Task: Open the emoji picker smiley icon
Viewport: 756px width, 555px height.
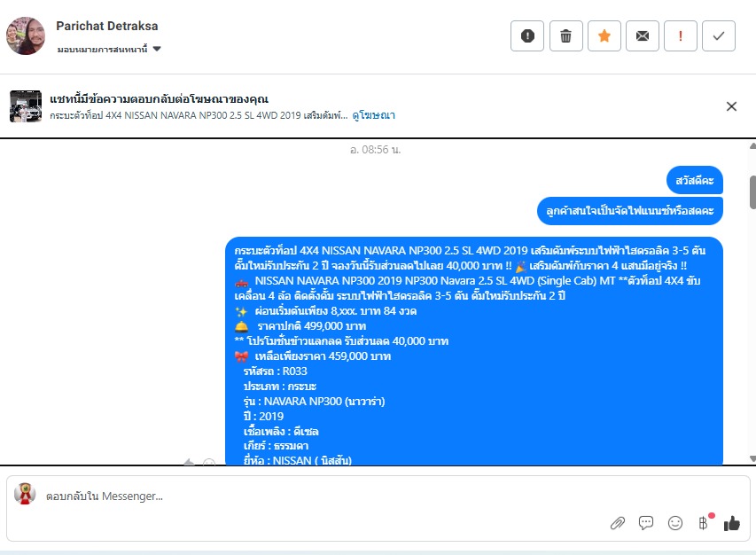Action: 675,523
